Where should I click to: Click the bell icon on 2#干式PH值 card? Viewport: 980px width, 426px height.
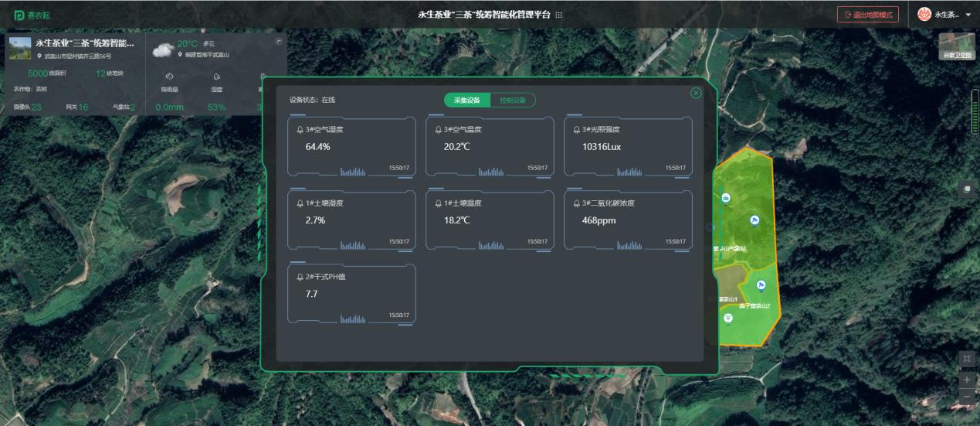pos(300,277)
